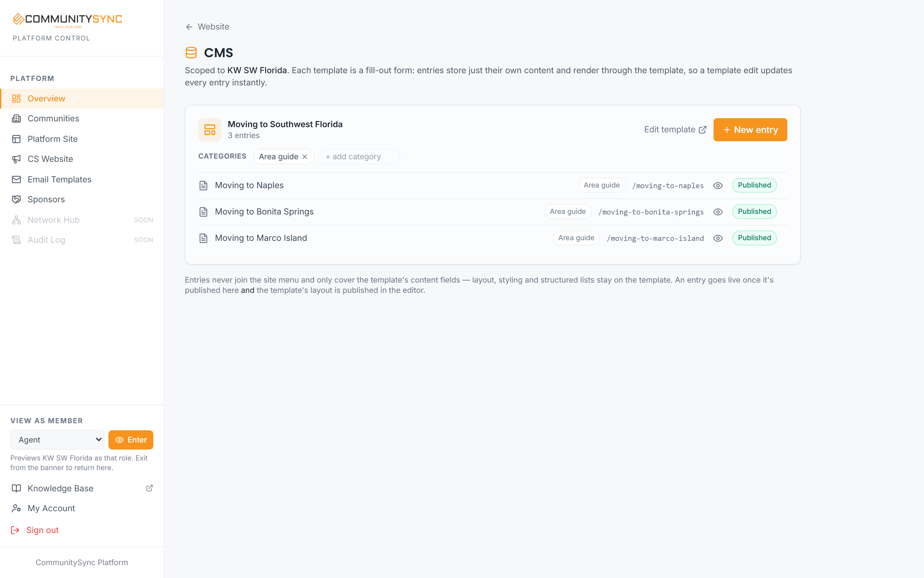This screenshot has height=578, width=924.
Task: Click the document icon for Moving to Marco Island
Action: click(x=203, y=238)
